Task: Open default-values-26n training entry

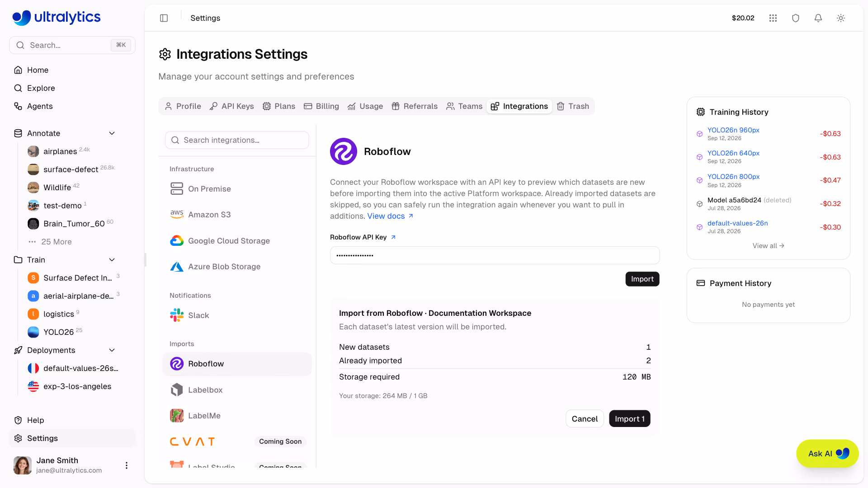Action: click(x=737, y=223)
